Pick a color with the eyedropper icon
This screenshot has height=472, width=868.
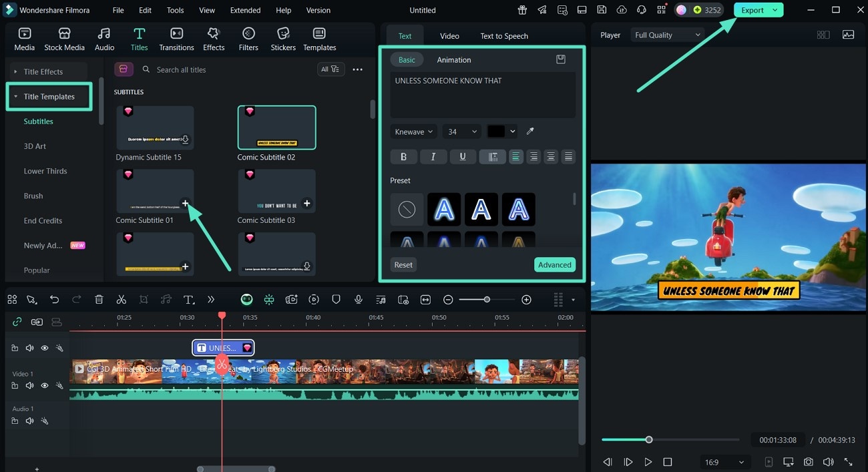tap(530, 132)
